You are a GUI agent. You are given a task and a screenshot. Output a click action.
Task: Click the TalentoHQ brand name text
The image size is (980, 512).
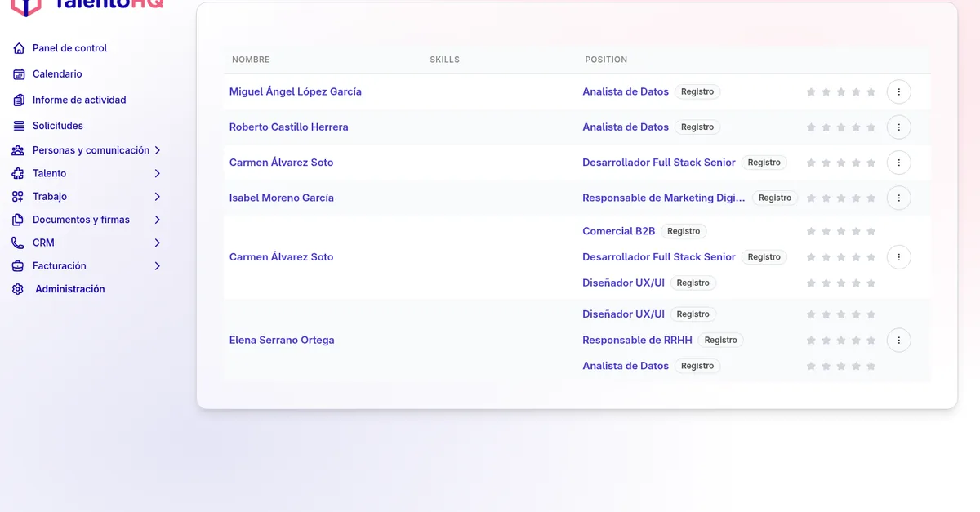click(108, 4)
